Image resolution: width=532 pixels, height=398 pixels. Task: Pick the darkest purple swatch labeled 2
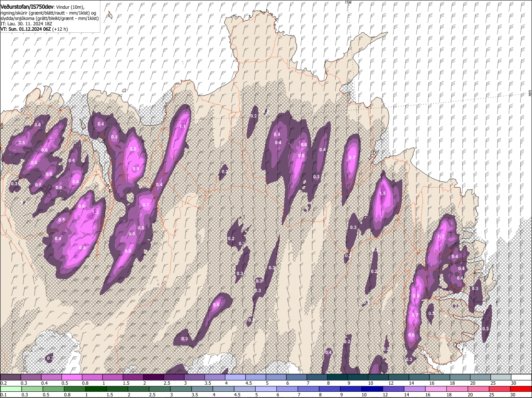(x=153, y=377)
